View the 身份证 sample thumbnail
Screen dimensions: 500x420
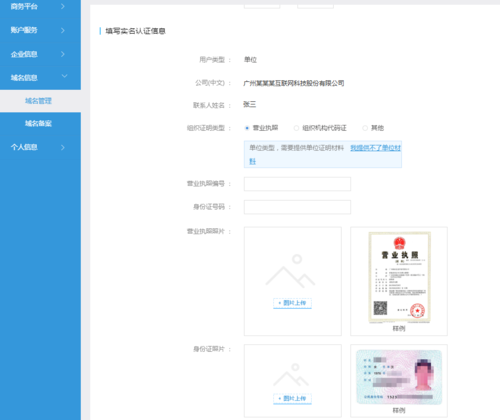(399, 377)
